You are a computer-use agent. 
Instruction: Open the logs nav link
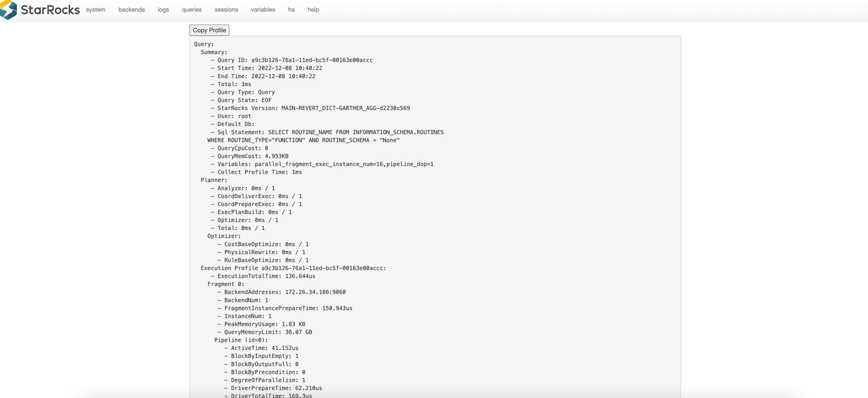tap(163, 9)
